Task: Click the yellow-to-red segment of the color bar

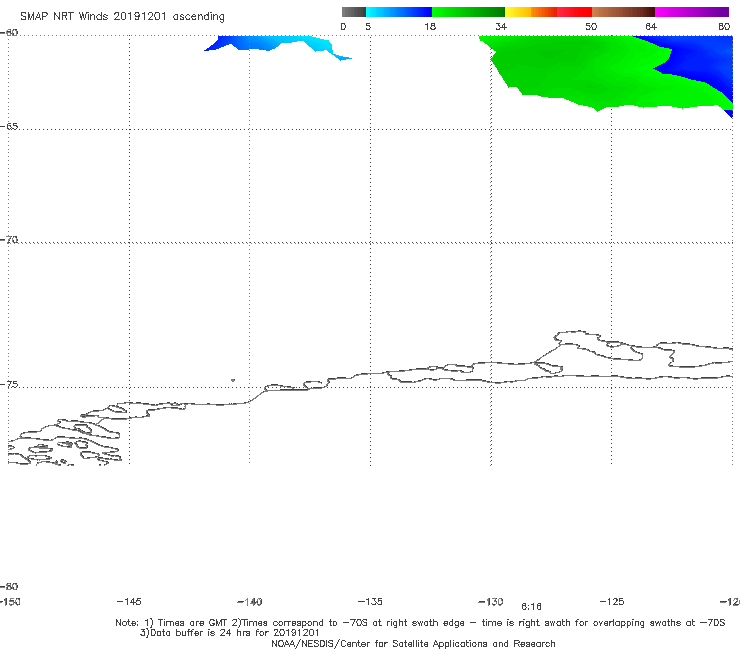Action: click(548, 12)
